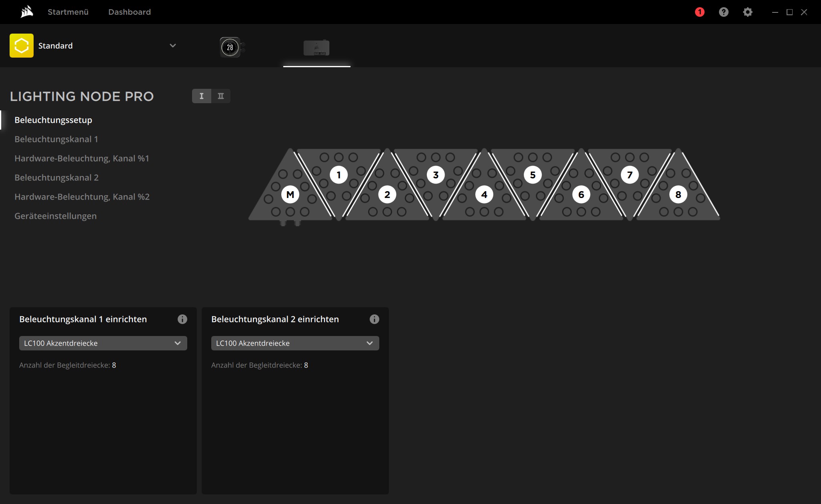Open Beleuchtungskanal 1 in sidebar

click(x=56, y=139)
